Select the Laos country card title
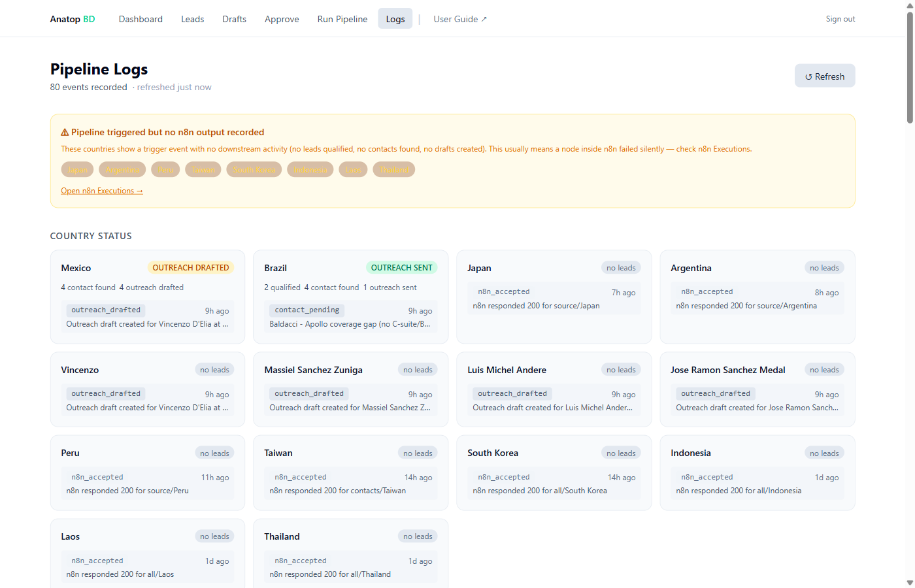915x588 pixels. (71, 536)
